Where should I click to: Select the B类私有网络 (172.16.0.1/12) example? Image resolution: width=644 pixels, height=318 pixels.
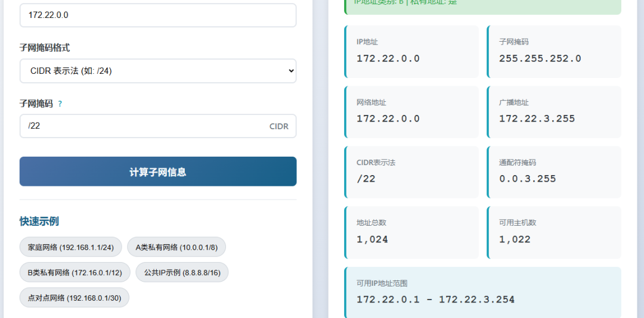tap(75, 273)
